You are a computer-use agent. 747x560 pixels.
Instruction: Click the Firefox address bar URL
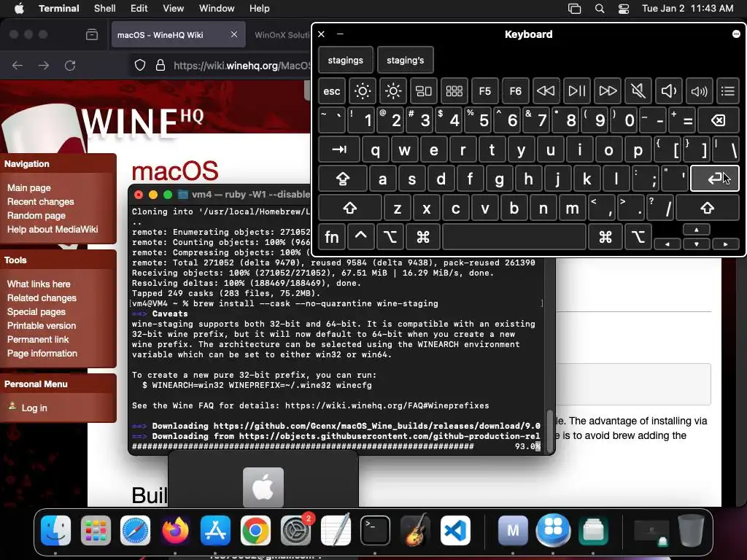click(242, 65)
